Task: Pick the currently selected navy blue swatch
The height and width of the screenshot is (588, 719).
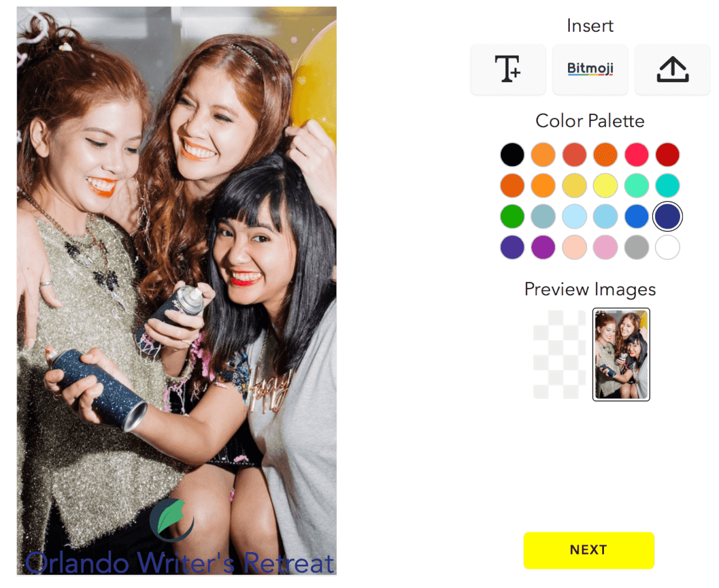Action: pyautogui.click(x=667, y=216)
